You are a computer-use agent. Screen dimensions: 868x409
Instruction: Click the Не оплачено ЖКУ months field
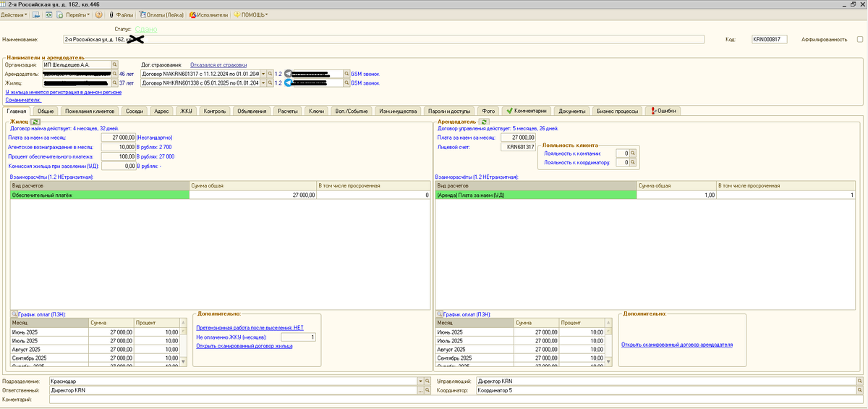pyautogui.click(x=298, y=337)
